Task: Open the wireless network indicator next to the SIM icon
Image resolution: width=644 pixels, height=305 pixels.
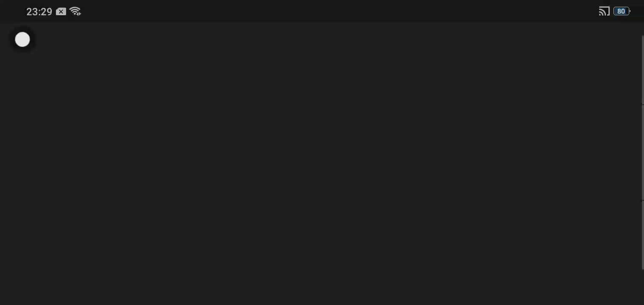Action: [75, 11]
